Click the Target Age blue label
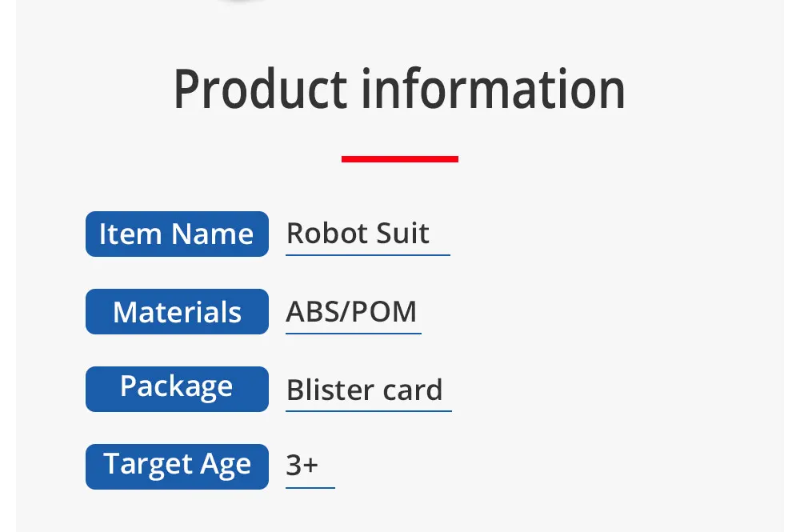The image size is (800, 532). click(177, 466)
